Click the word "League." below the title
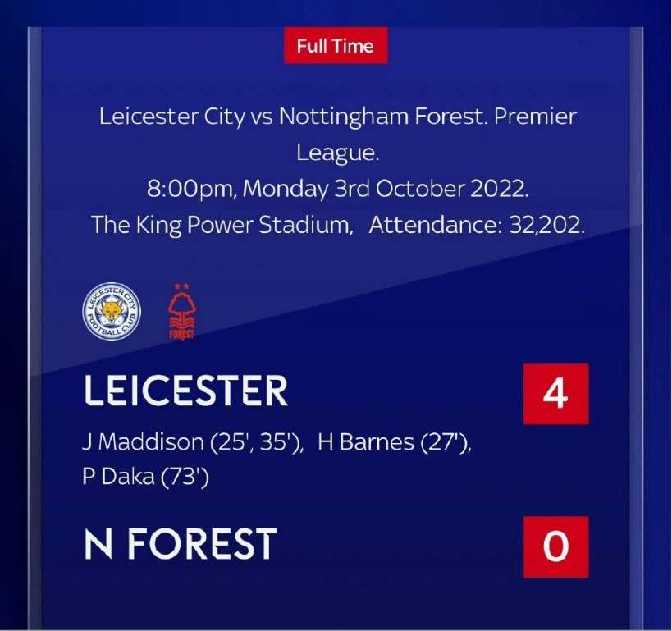The width and height of the screenshot is (672, 631). point(336,152)
